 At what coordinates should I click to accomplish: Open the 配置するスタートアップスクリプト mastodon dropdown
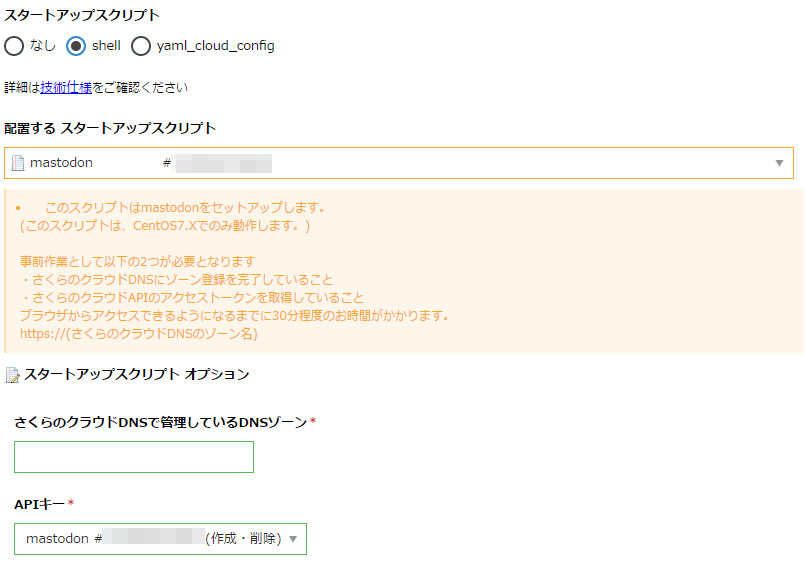point(399,163)
